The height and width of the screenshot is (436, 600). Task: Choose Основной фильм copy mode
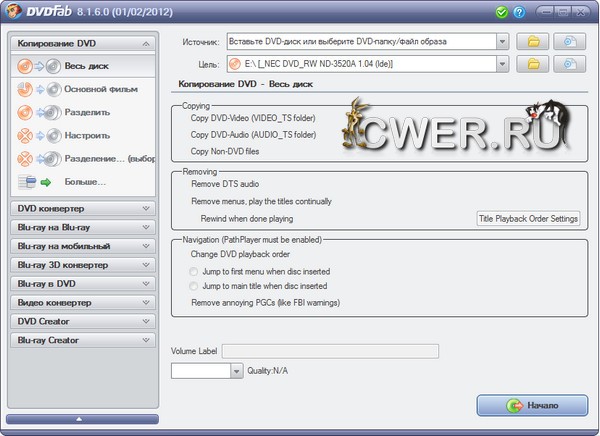[x=83, y=89]
